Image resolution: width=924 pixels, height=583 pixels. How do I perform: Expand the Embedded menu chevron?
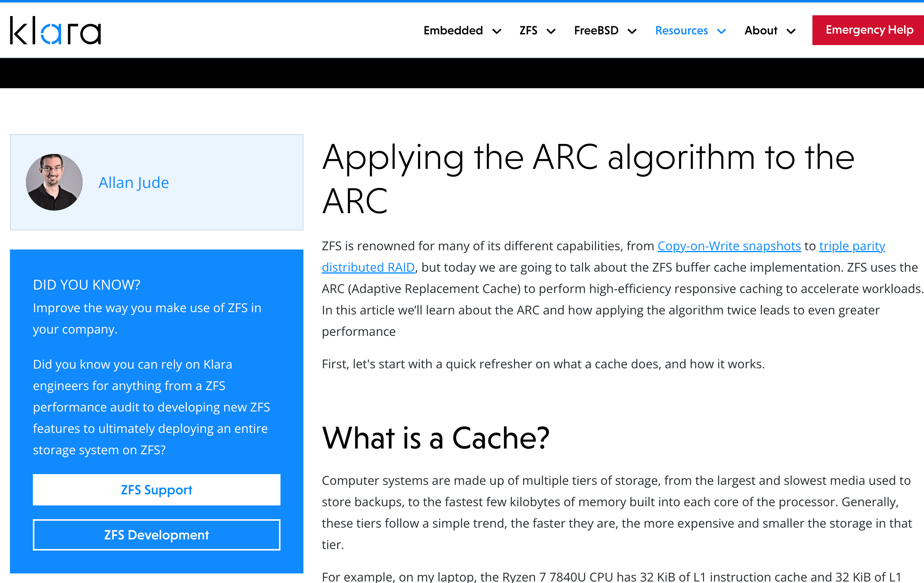(x=497, y=31)
